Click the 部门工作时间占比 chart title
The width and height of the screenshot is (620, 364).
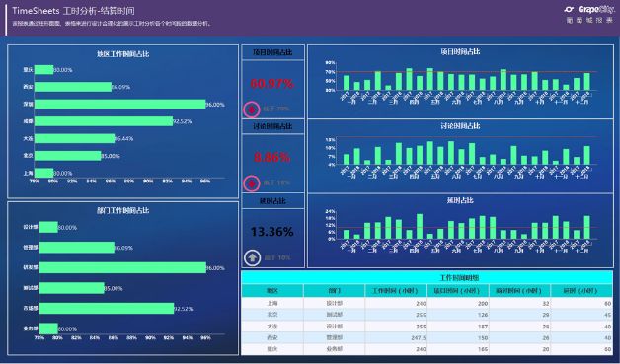point(123,211)
